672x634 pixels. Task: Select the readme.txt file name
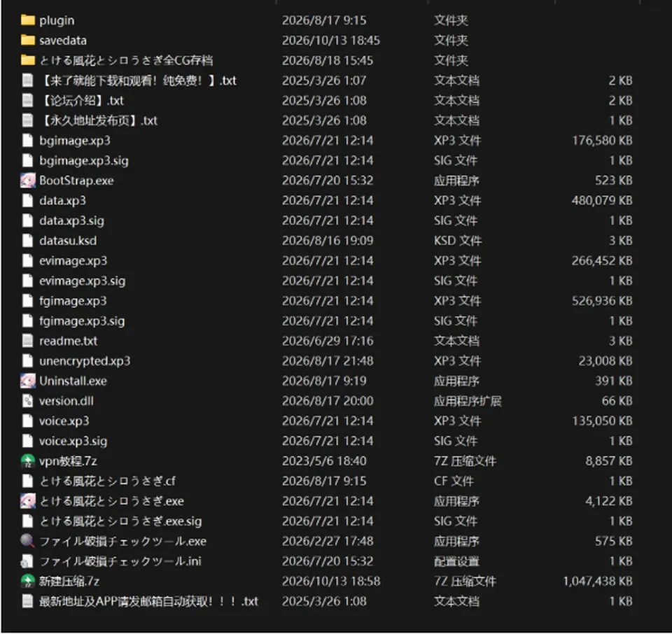pos(68,341)
